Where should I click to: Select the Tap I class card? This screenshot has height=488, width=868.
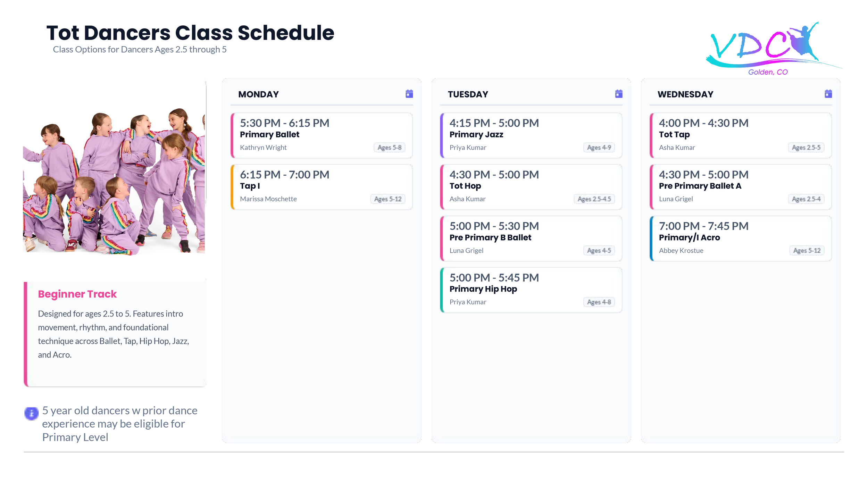[x=322, y=187]
